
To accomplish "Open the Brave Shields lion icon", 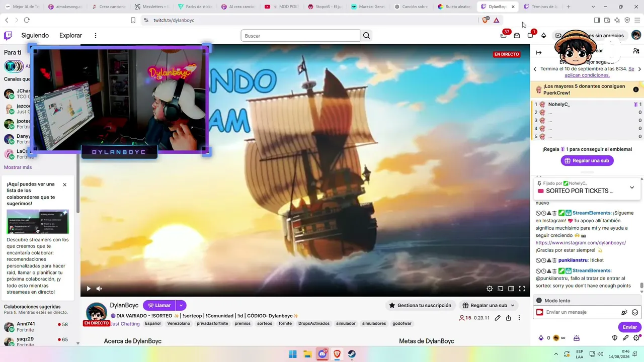I will point(486,20).
